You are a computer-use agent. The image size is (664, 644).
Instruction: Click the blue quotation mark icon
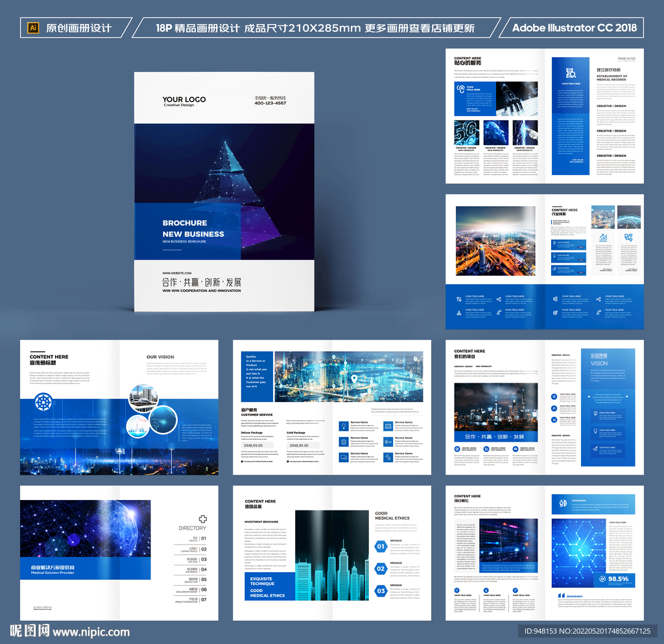[x=561, y=595]
